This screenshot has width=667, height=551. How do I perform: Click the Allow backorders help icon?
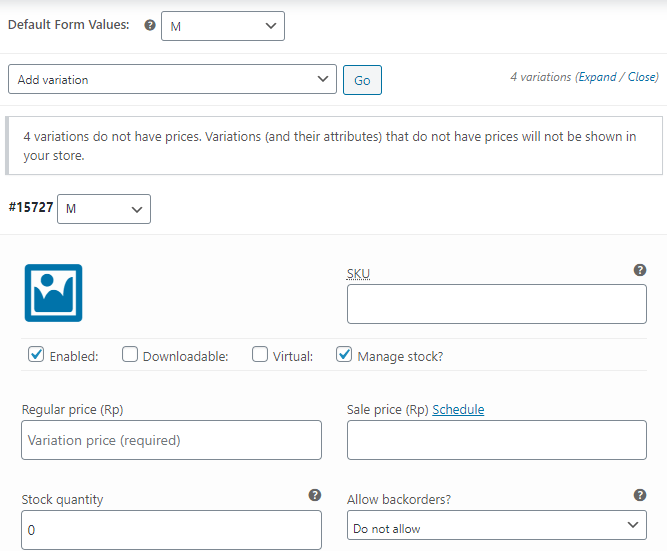(640, 495)
